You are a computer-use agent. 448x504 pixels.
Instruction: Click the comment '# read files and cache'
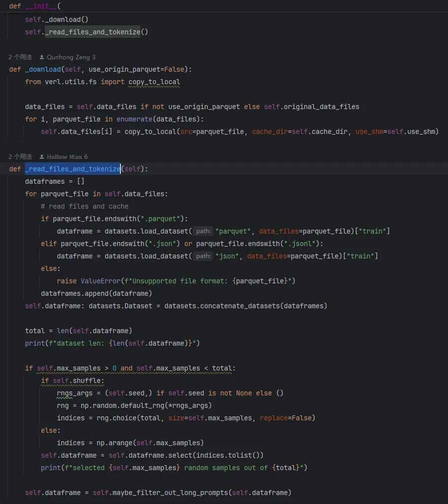pos(85,206)
